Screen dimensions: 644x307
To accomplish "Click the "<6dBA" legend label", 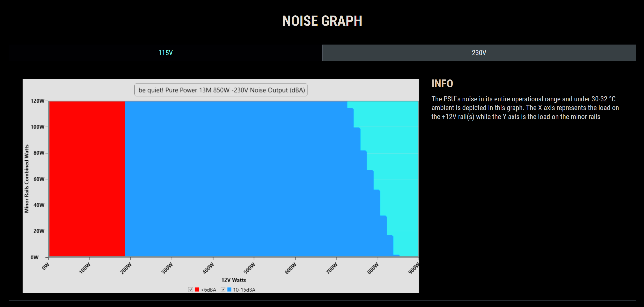I will tap(209, 290).
